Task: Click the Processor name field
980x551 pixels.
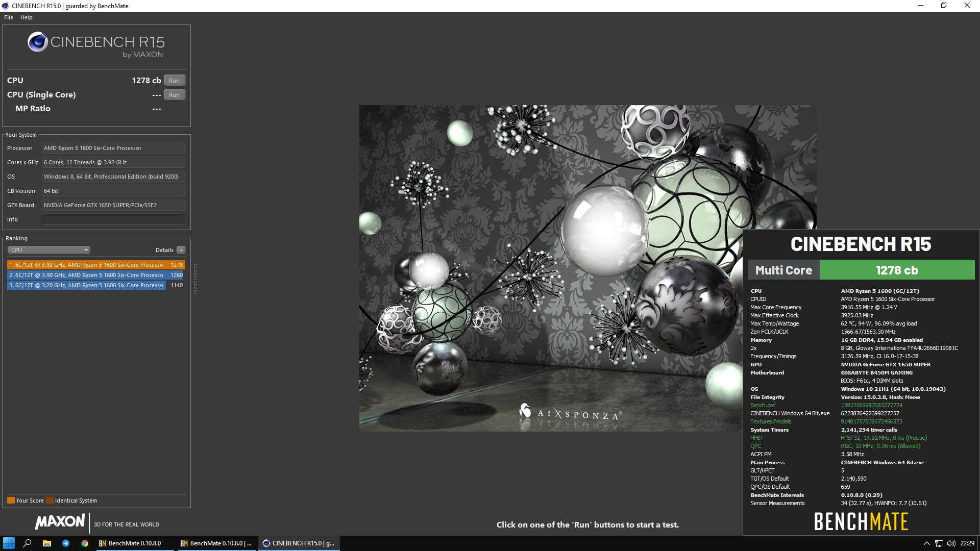Action: click(113, 148)
